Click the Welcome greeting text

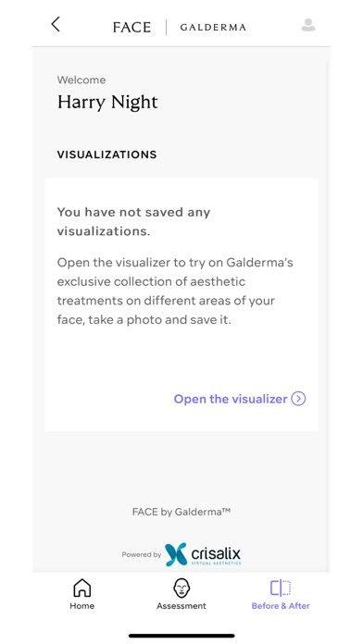pos(81,80)
